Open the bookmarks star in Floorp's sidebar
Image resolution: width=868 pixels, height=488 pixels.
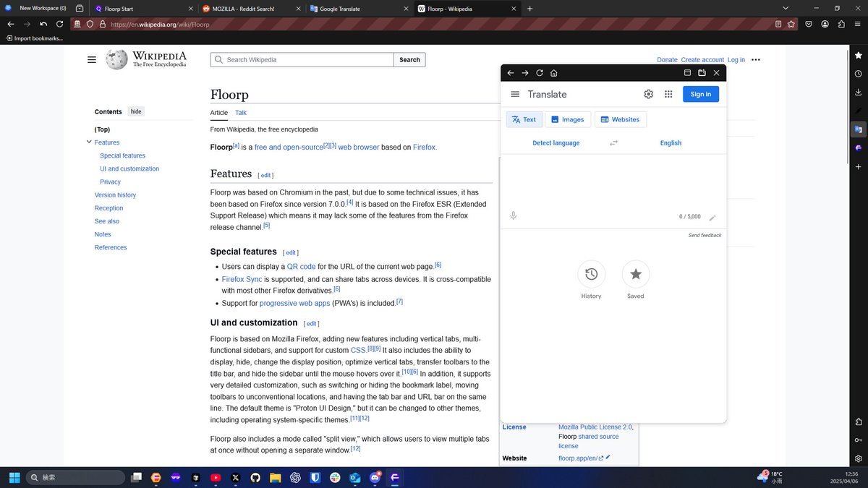(858, 55)
